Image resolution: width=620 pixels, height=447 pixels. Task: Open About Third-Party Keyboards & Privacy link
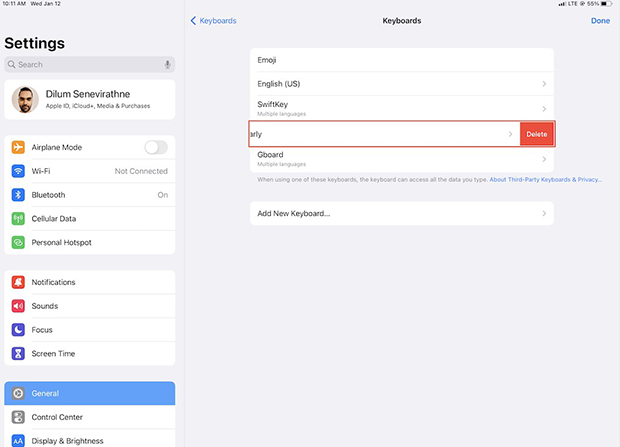click(x=546, y=180)
